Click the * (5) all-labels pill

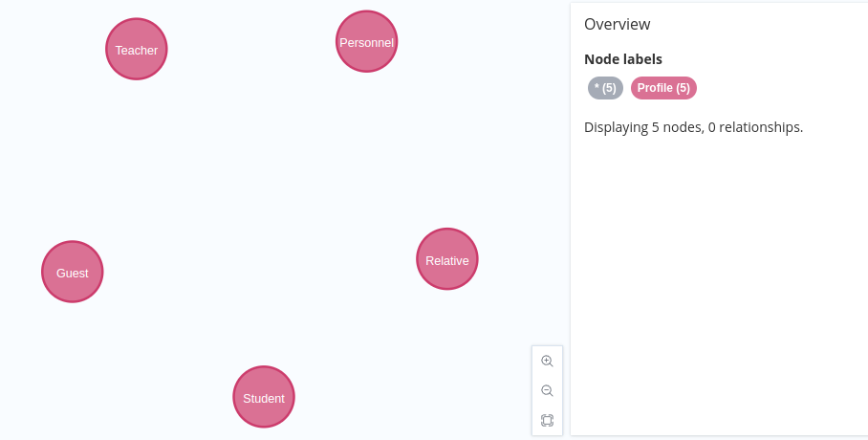coord(606,88)
